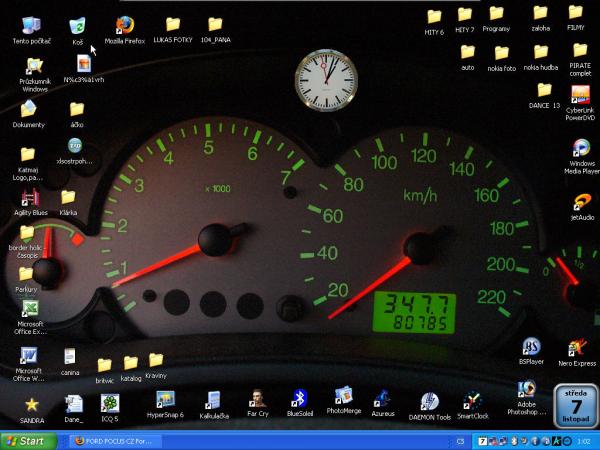
Task: Click the CS language indicator in taskbar
Action: [459, 440]
